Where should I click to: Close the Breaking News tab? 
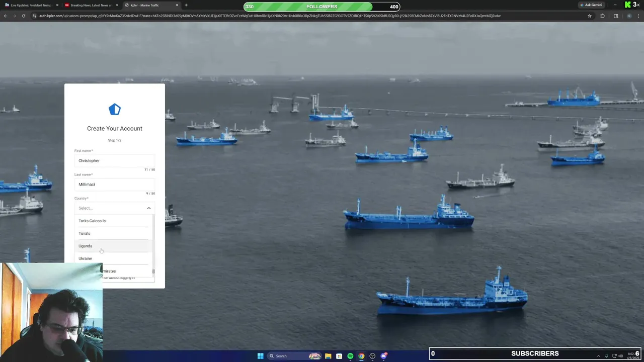coord(117,5)
